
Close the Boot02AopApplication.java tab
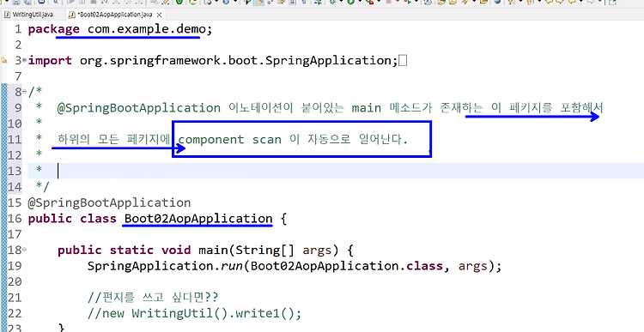tap(160, 15)
